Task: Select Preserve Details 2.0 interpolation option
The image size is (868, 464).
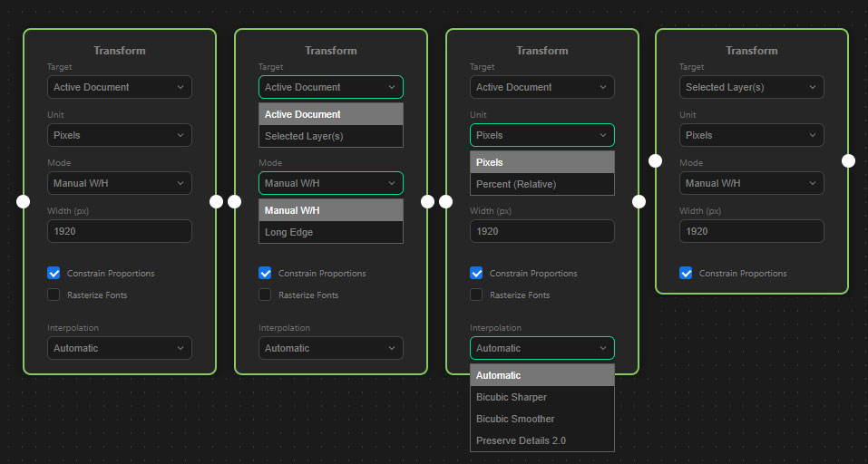Action: pos(541,440)
